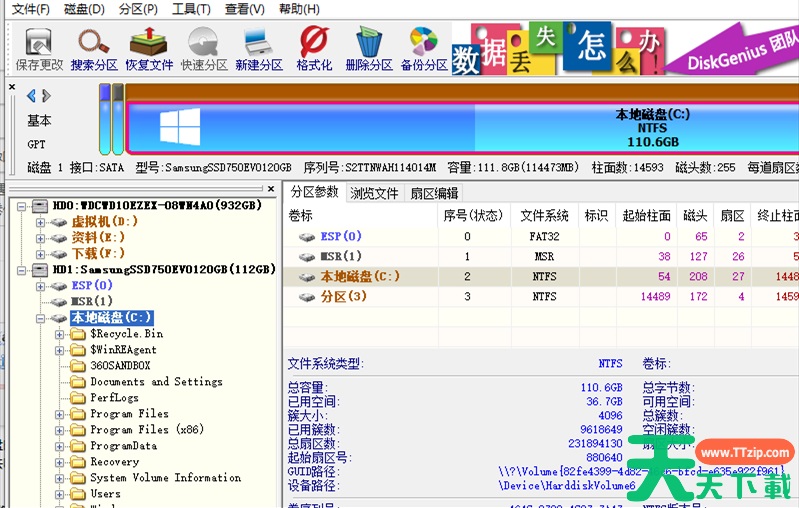Select the 分区(3) row in partition table
799x508 pixels.
(344, 297)
